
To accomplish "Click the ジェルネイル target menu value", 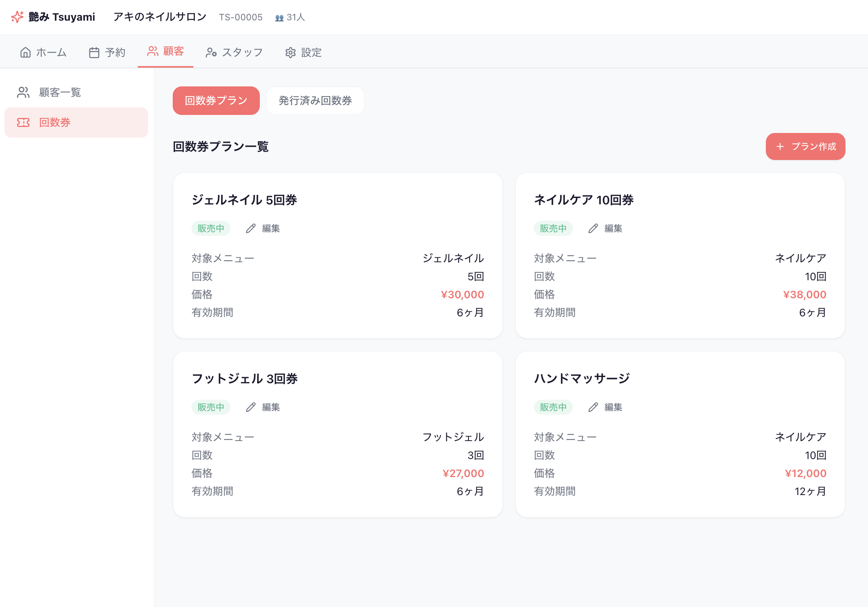I will (x=453, y=258).
